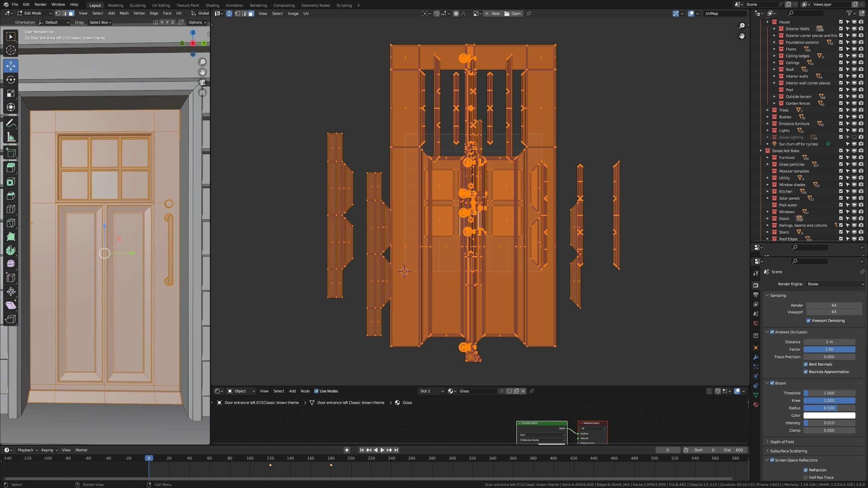Switch to the UV Editing workspace tab
The image size is (868, 488).
pos(161,5)
